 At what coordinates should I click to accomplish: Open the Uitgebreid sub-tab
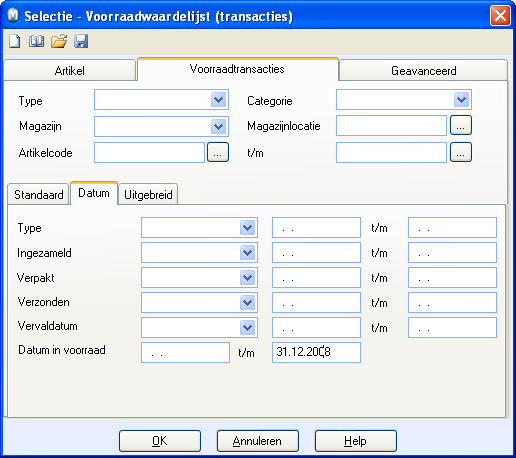coord(148,194)
